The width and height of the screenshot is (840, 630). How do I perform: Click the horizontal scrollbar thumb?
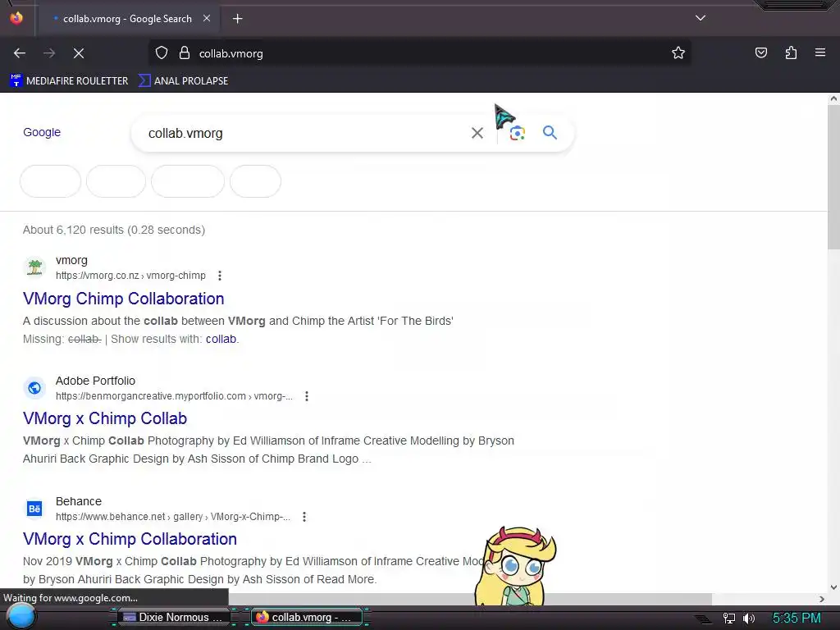point(470,599)
